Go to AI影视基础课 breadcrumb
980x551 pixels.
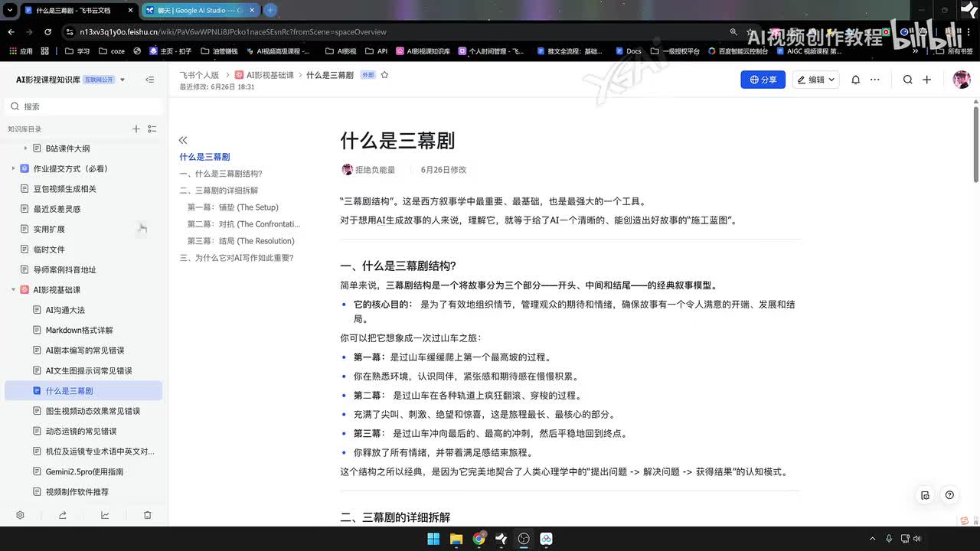pos(264,75)
